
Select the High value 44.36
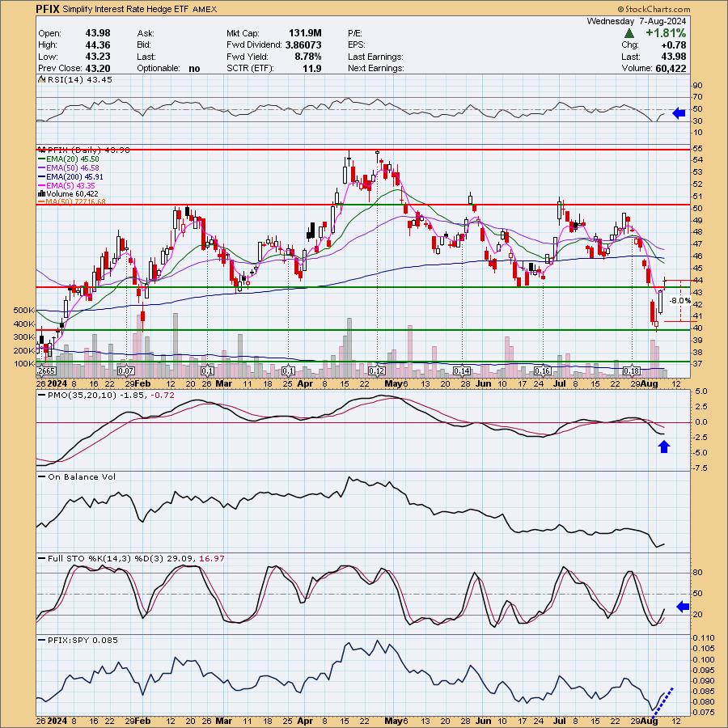[98, 45]
